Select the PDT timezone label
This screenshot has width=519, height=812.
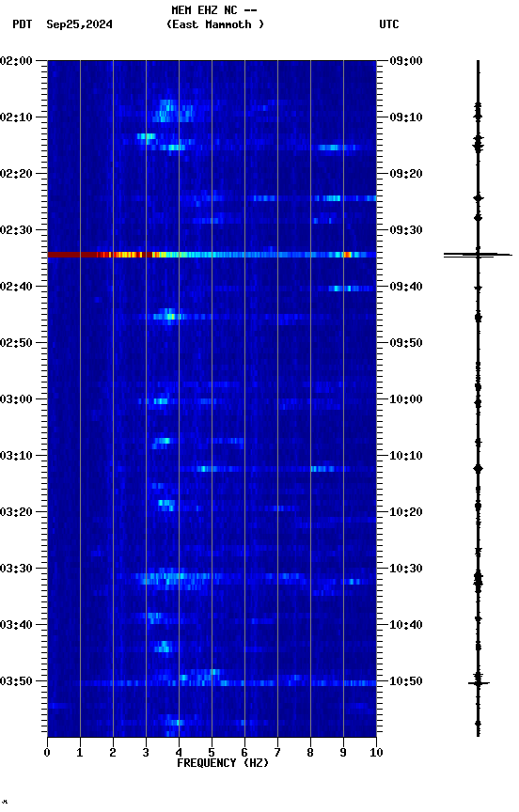click(23, 24)
